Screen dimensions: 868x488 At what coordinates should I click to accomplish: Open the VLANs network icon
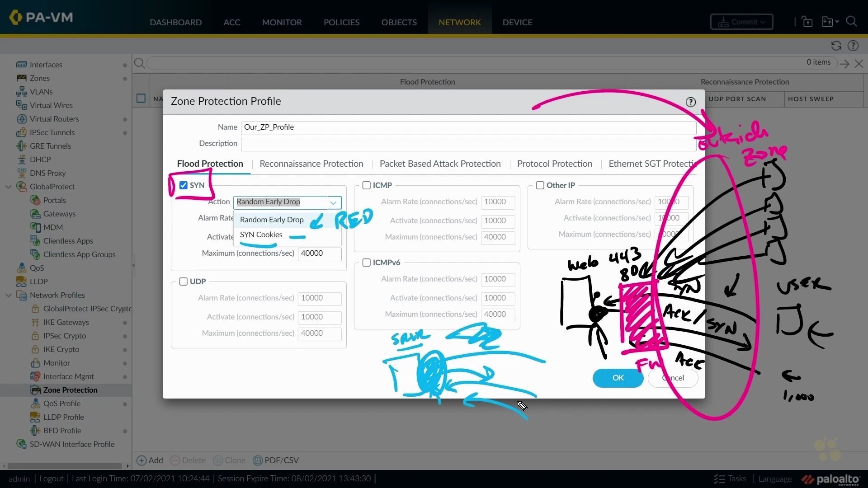tap(21, 92)
